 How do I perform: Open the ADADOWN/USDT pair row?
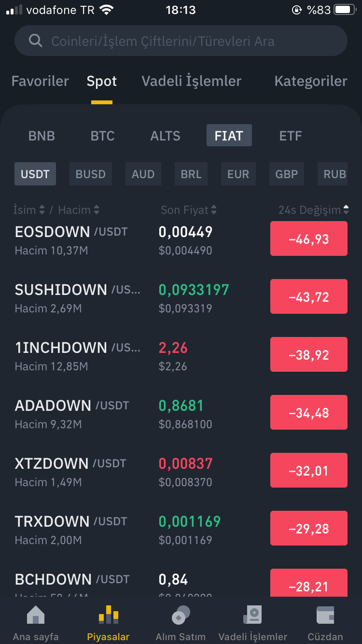click(x=181, y=414)
